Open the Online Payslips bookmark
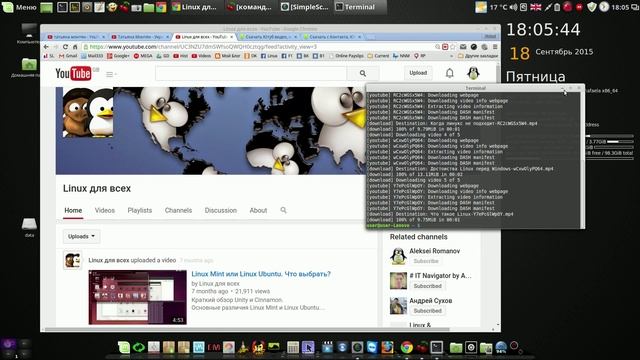This screenshot has height=360, width=640. click(x=346, y=56)
